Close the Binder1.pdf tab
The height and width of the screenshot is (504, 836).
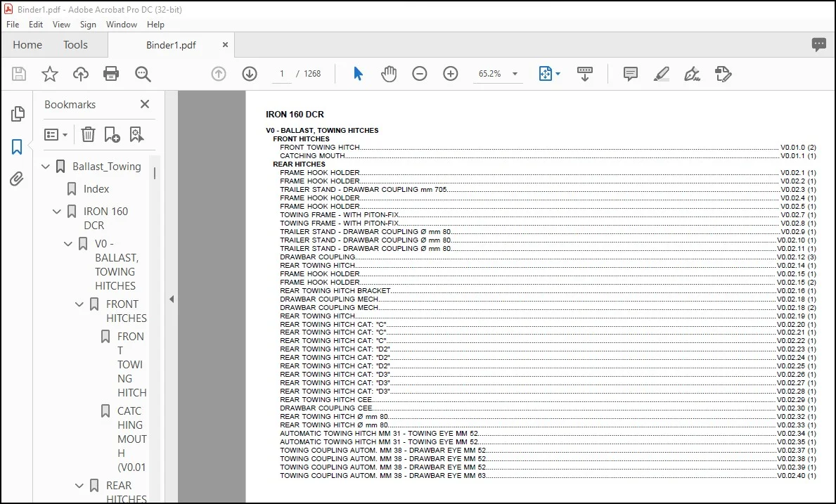(x=225, y=45)
